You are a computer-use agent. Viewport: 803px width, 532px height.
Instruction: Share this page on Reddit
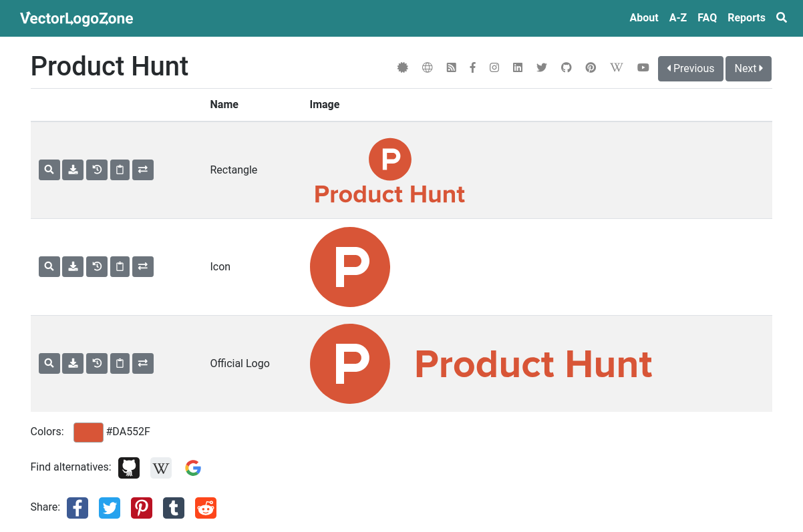click(x=206, y=508)
